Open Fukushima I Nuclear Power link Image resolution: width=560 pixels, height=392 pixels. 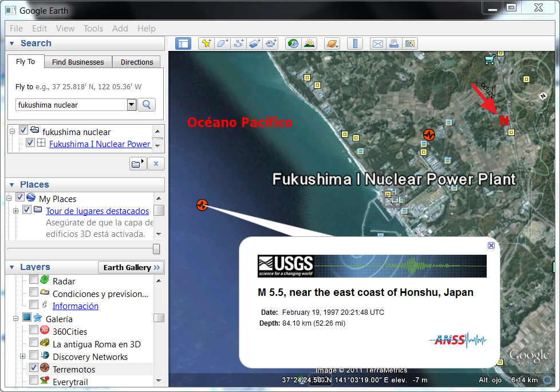[100, 144]
